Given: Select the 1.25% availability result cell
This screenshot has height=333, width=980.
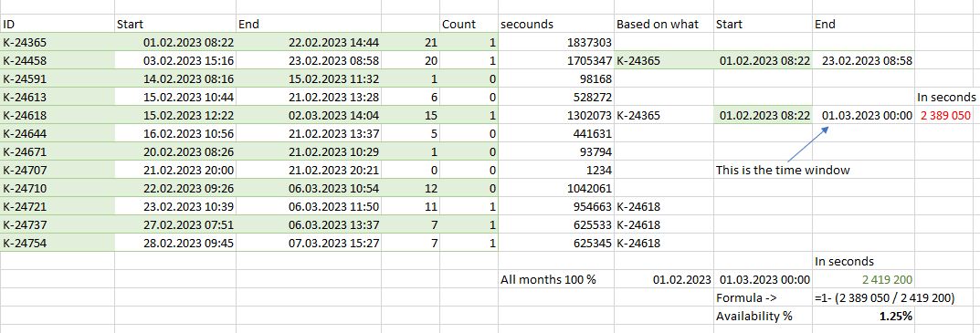Looking at the screenshot, I should (863, 317).
